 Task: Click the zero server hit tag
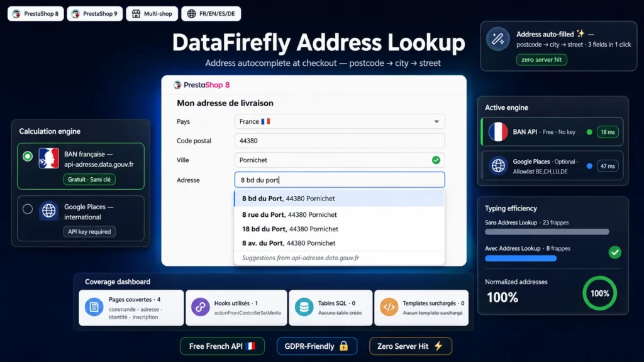click(541, 60)
